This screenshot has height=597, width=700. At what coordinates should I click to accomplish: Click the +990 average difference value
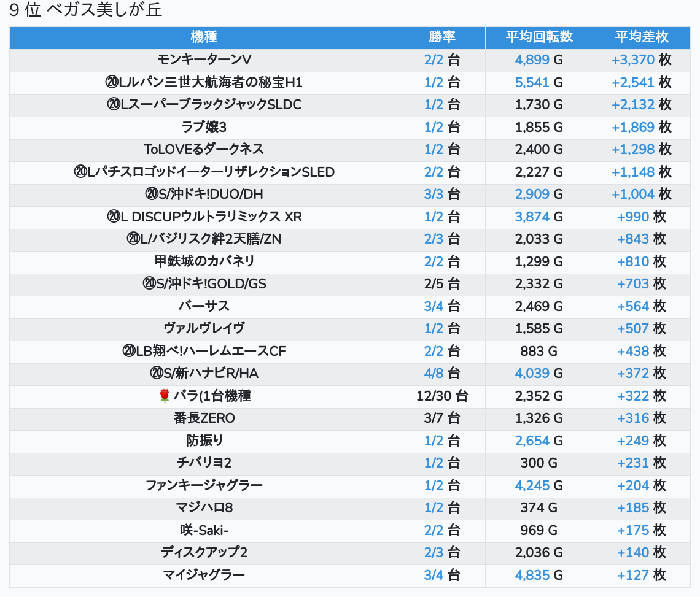[633, 217]
